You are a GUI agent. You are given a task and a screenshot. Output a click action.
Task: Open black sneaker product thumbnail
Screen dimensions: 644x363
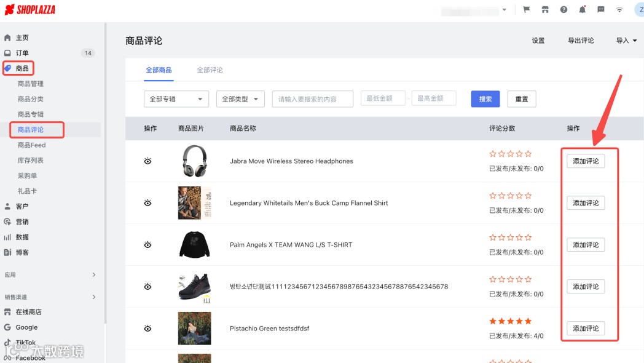194,287
